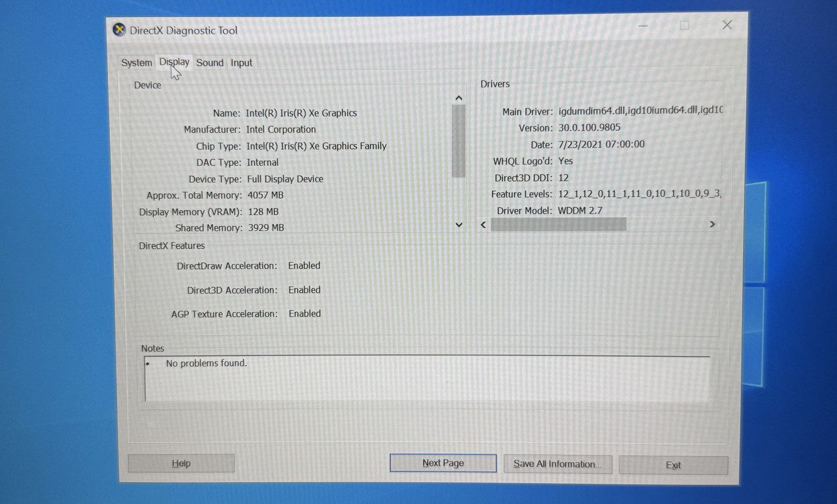Image resolution: width=837 pixels, height=504 pixels.
Task: Click Device list scroll down arrow
Action: pyautogui.click(x=458, y=225)
